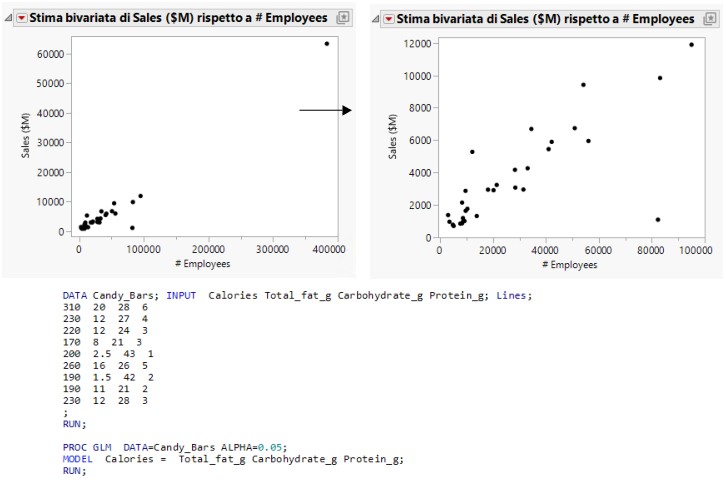Collapse the right bivariate panel disclosure triangle
Image resolution: width=726 pixels, height=480 pixels.
(376, 19)
